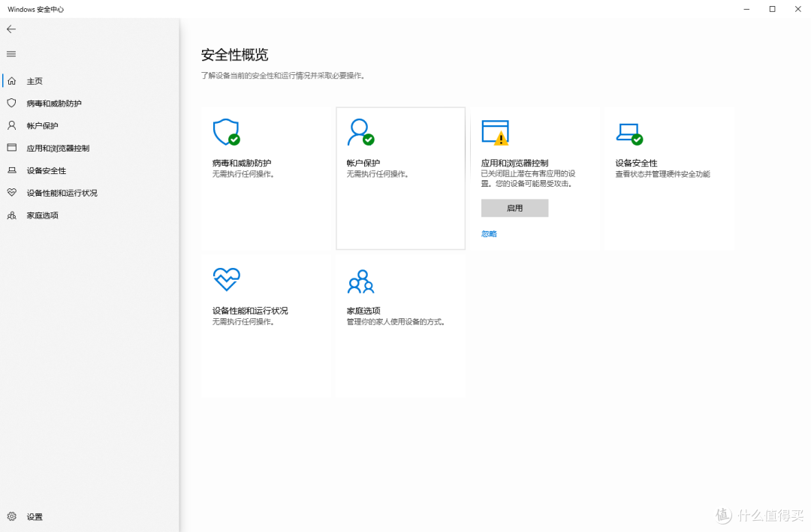Click the 设备安全性 tile title

636,163
